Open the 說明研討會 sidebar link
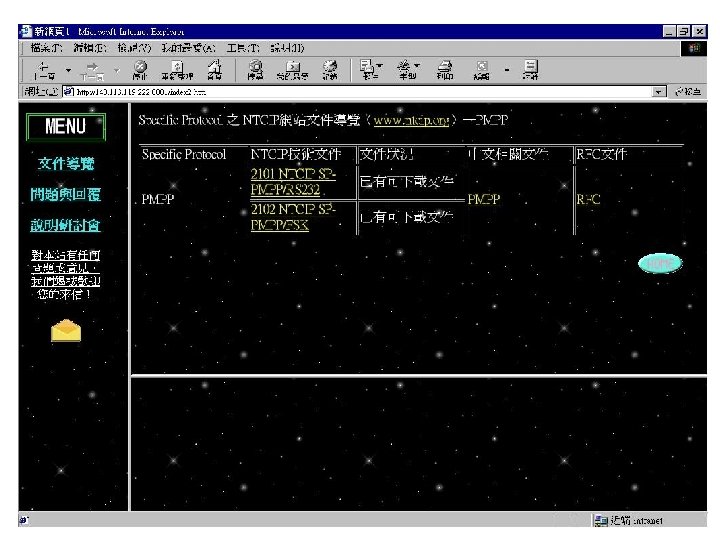The height and width of the screenshot is (540, 720). [66, 225]
